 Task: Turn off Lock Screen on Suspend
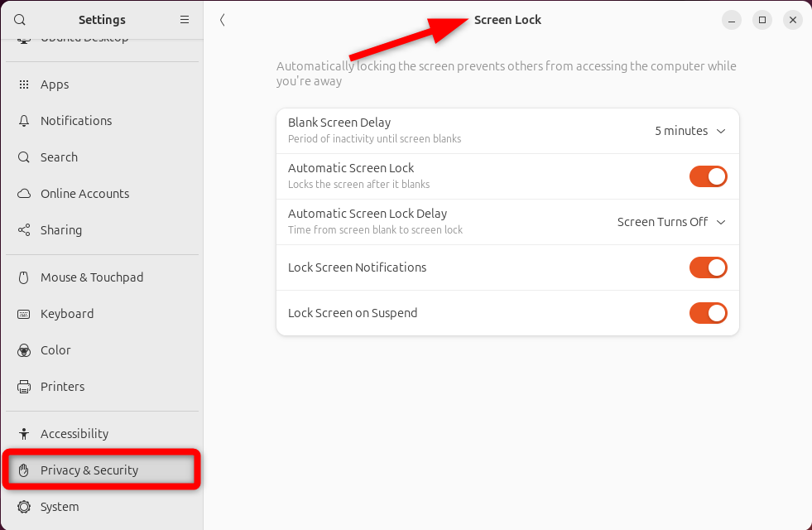[x=708, y=313]
